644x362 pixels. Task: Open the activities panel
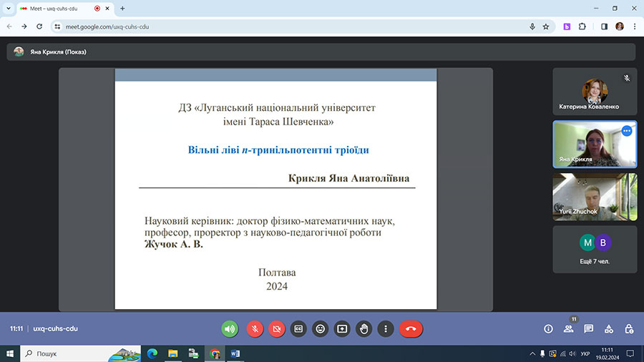(608, 329)
